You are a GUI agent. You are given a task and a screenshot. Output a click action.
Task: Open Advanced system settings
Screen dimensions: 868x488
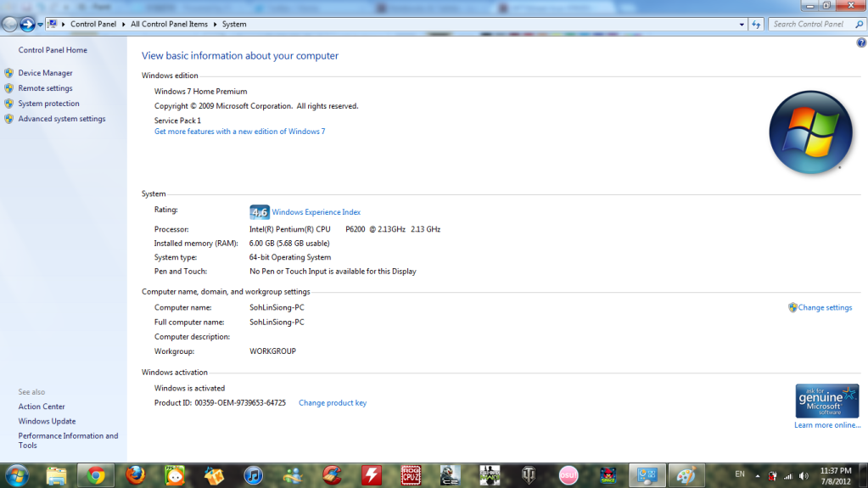pos(62,119)
